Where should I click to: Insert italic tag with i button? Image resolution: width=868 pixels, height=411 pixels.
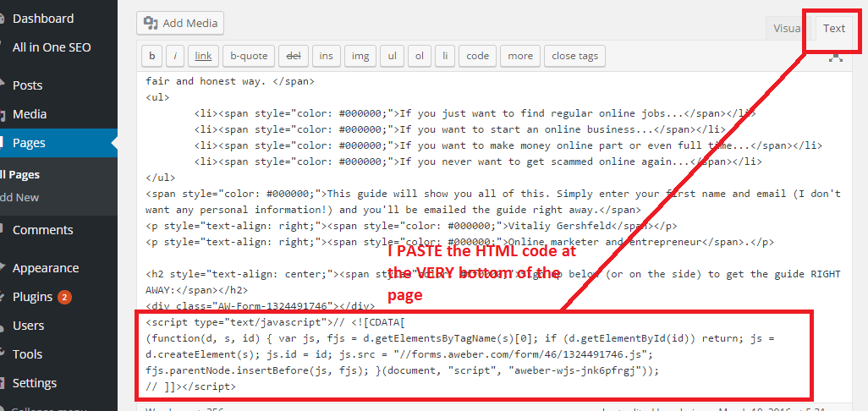[x=175, y=56]
